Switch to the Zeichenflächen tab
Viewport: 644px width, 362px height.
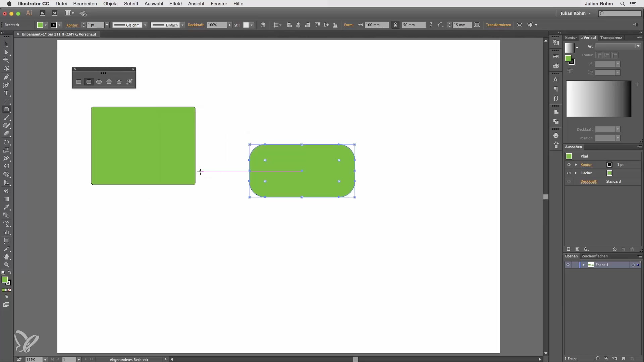(x=595, y=256)
